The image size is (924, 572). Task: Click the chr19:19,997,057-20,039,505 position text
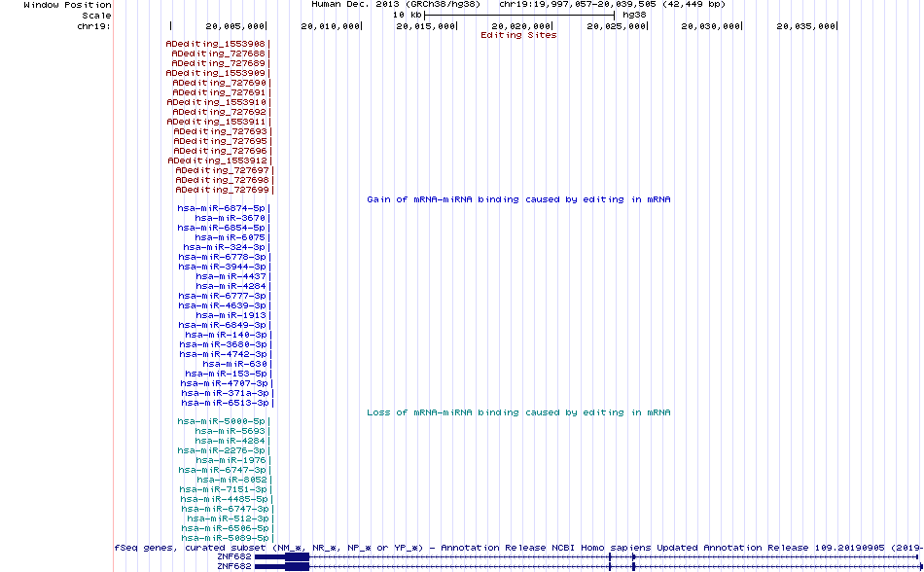click(x=578, y=4)
